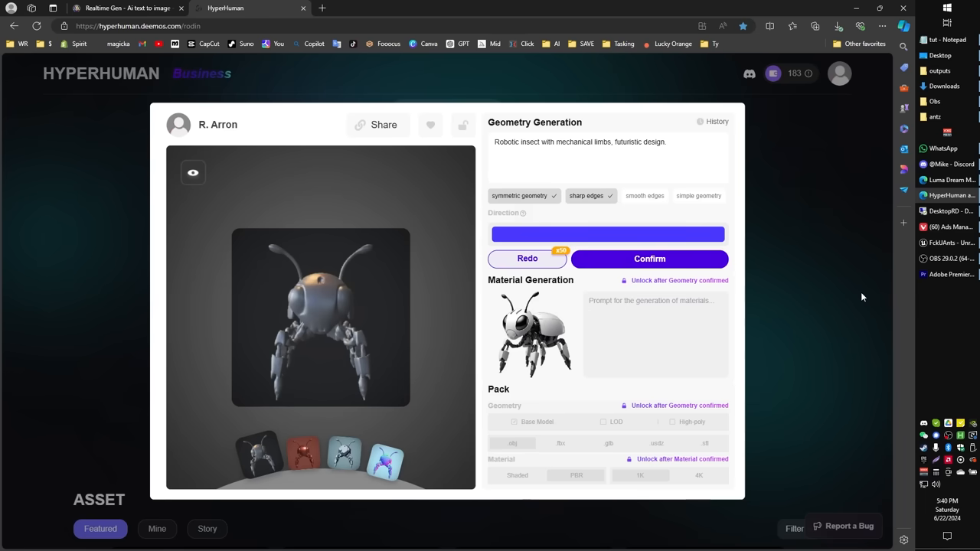Open the Report a Bug panel
Screen dimensions: 980x551
click(843, 526)
